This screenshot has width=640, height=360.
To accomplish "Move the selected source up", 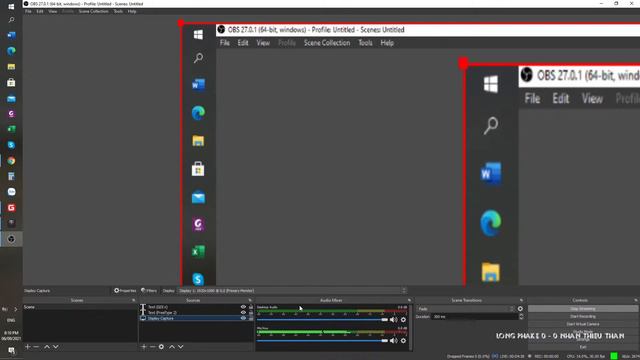I will tap(172, 347).
